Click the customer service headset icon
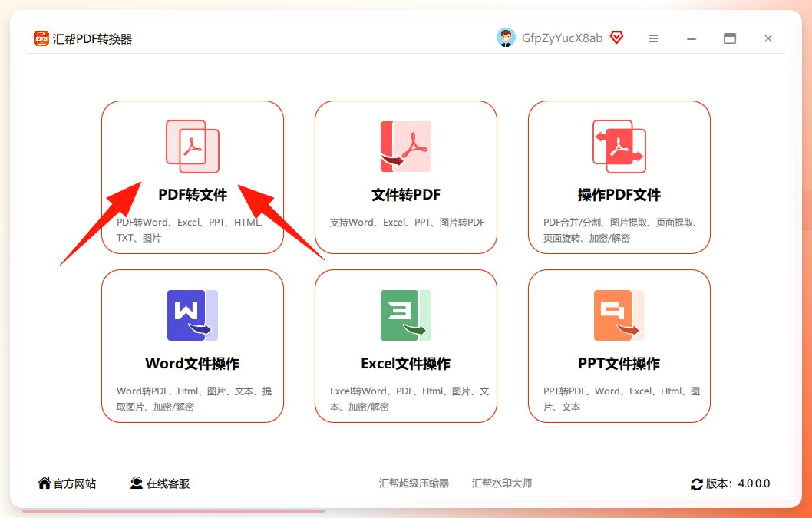 [136, 483]
